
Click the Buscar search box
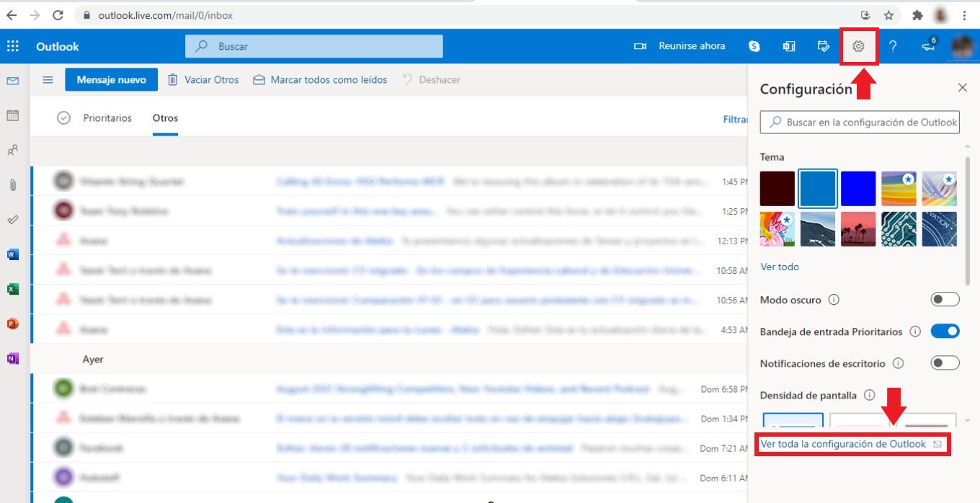coord(314,46)
